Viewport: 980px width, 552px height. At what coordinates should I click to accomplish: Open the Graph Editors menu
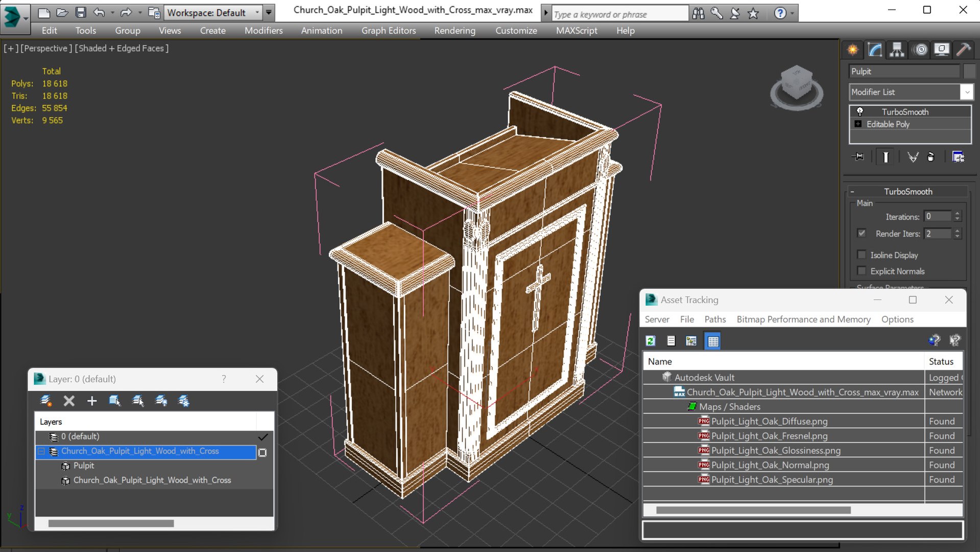coord(389,31)
